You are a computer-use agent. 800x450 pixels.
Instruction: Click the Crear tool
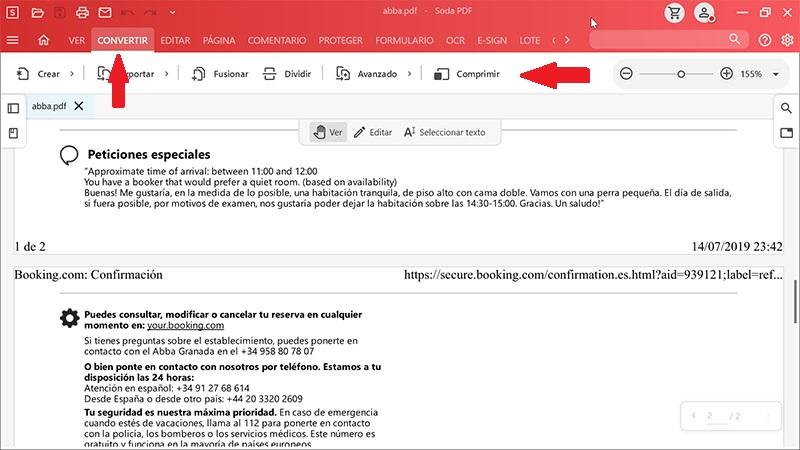click(x=38, y=74)
